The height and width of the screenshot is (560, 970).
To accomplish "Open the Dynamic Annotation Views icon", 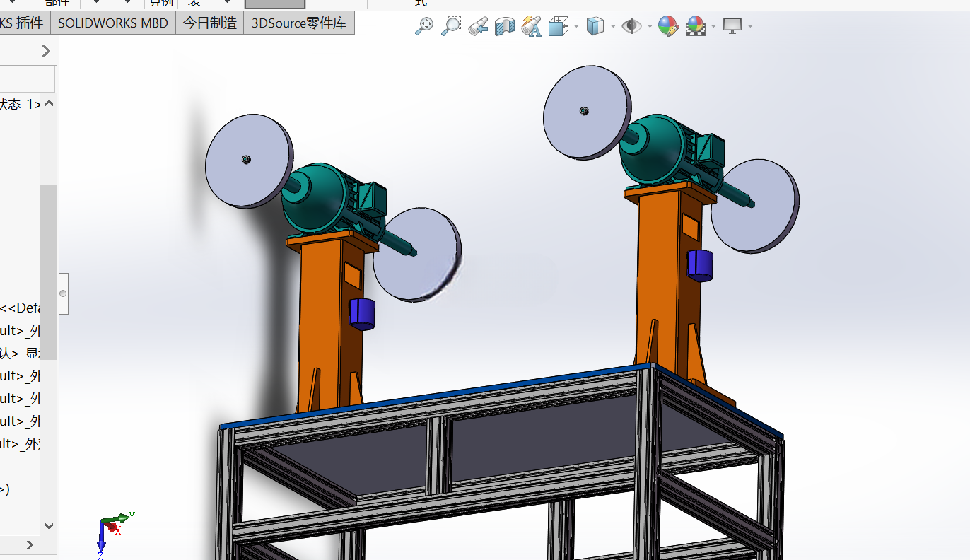I will click(531, 26).
